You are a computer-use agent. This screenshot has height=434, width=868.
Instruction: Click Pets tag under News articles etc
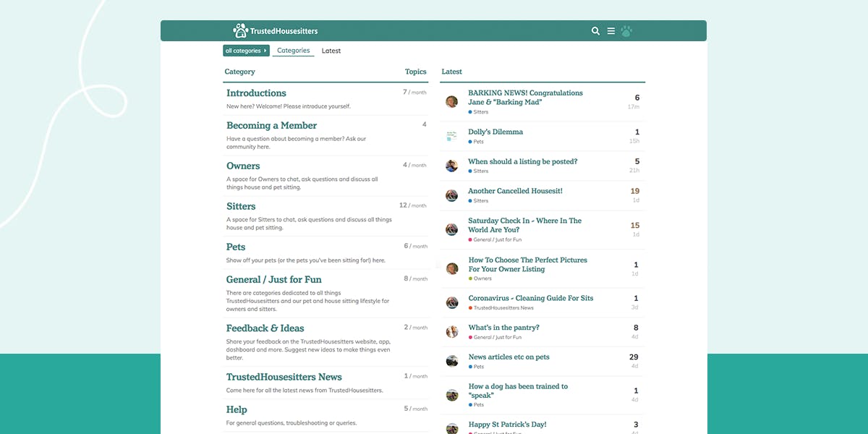click(477, 367)
